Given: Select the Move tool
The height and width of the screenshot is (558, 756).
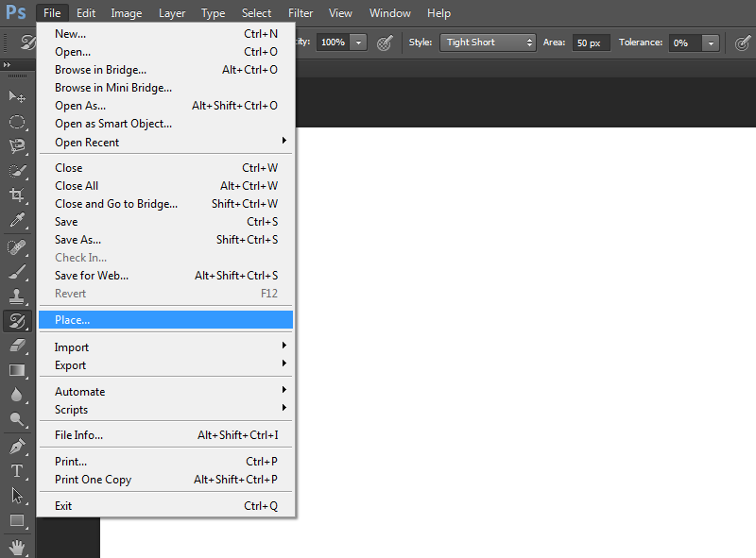Looking at the screenshot, I should click(17, 97).
